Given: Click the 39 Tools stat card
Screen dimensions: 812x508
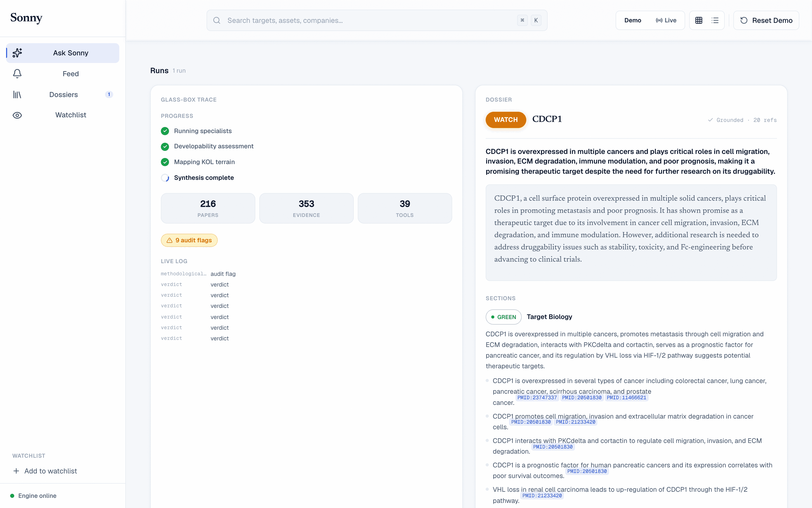Looking at the screenshot, I should click(405, 208).
